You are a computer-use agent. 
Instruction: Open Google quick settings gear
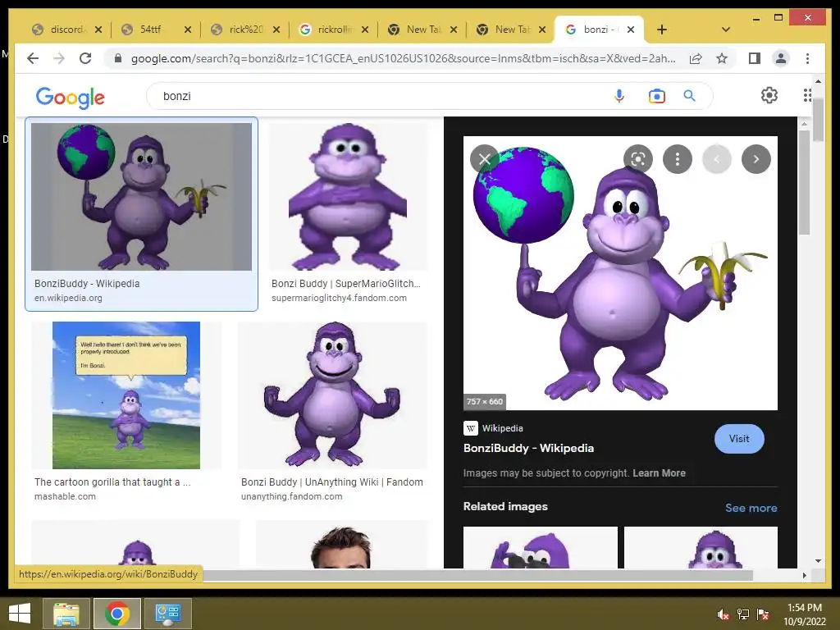[x=769, y=95]
